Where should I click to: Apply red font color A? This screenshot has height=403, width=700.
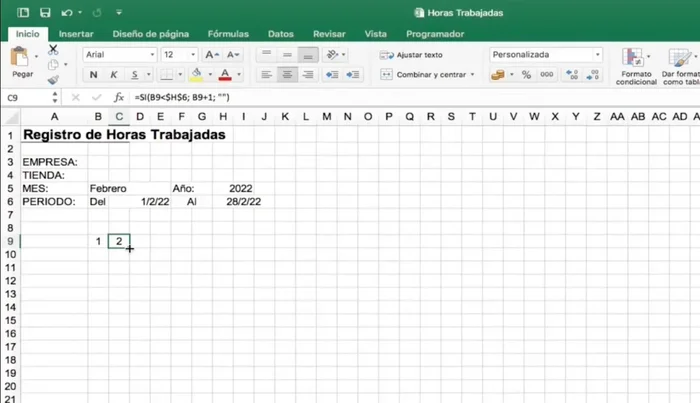(225, 75)
